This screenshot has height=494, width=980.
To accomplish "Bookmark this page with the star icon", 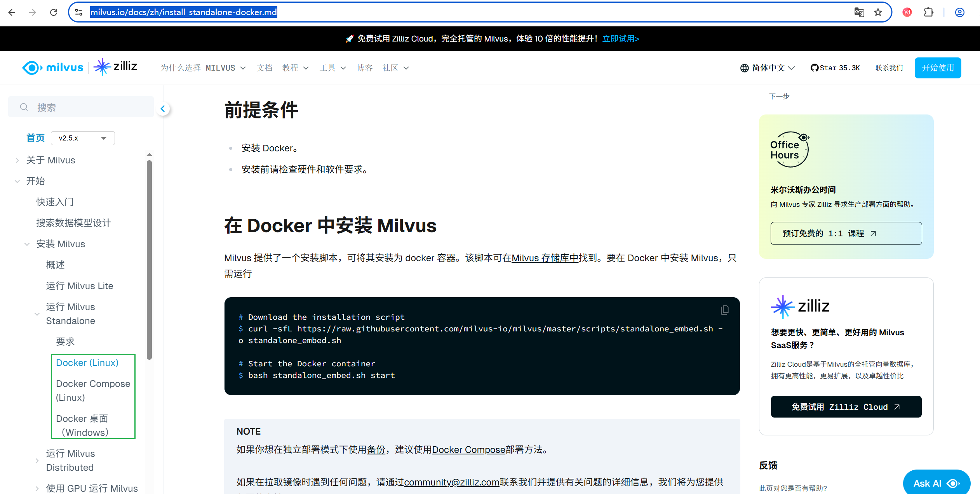I will click(878, 12).
